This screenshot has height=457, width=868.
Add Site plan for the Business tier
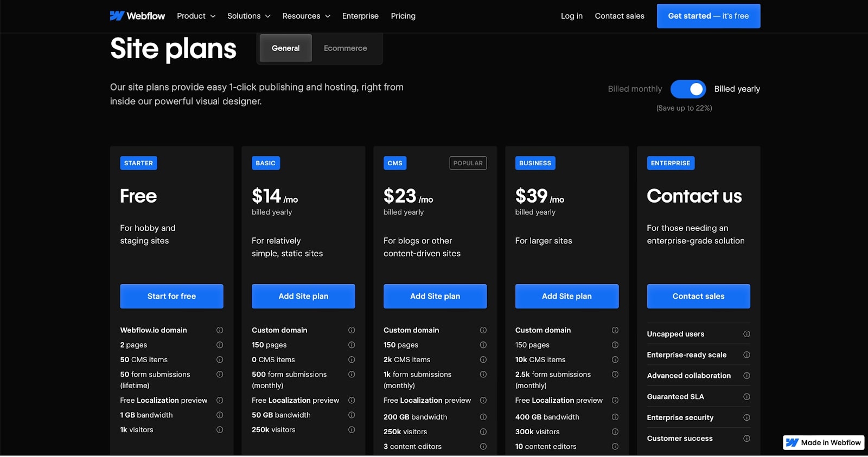click(567, 296)
